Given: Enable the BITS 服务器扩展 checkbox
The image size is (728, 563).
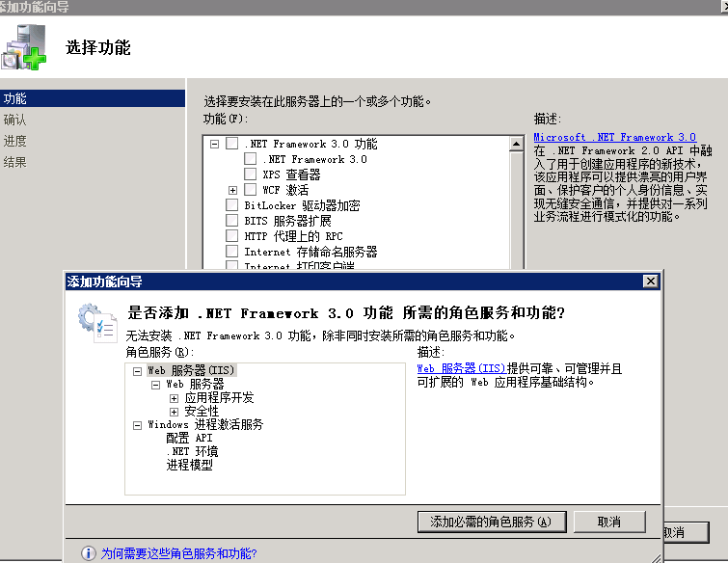Looking at the screenshot, I should [x=231, y=220].
